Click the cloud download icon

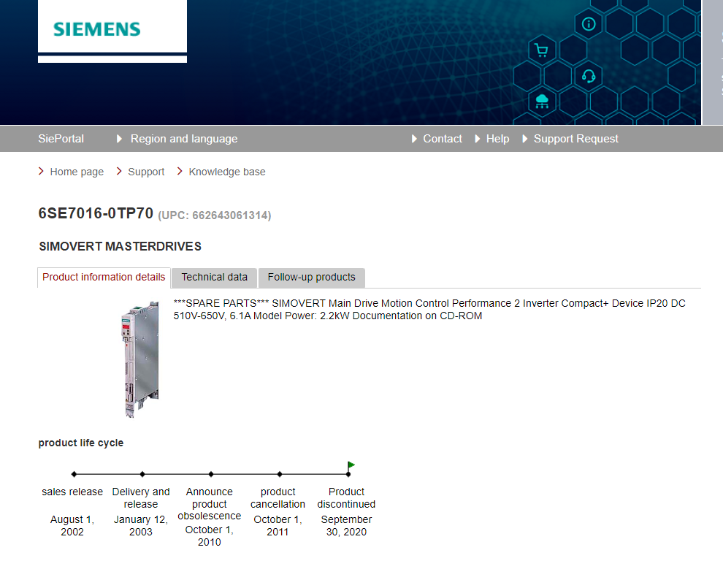point(541,101)
